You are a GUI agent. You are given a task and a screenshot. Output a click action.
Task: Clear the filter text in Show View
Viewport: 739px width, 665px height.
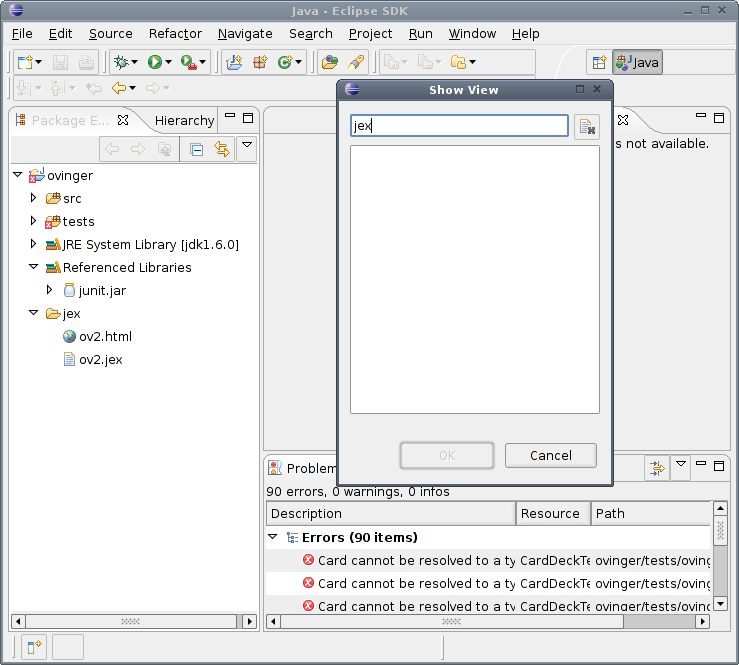point(587,127)
